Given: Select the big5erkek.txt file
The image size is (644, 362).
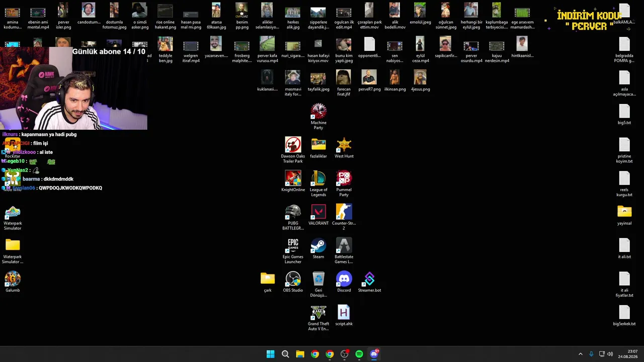Looking at the screenshot, I should (x=624, y=315).
